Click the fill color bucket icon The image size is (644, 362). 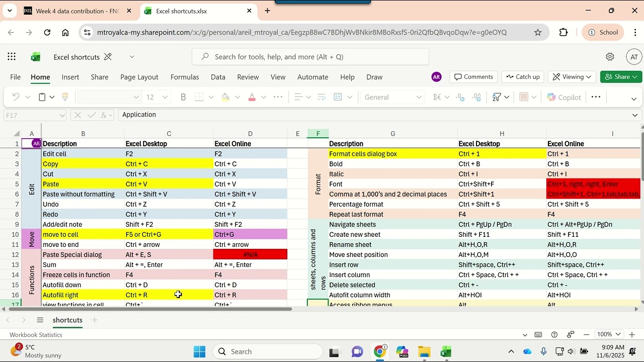click(x=225, y=97)
